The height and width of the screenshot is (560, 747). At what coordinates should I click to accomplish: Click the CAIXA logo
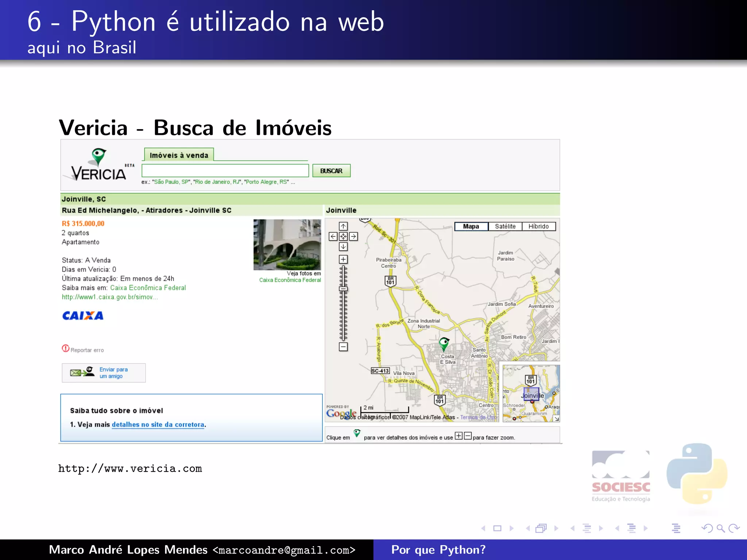83,316
